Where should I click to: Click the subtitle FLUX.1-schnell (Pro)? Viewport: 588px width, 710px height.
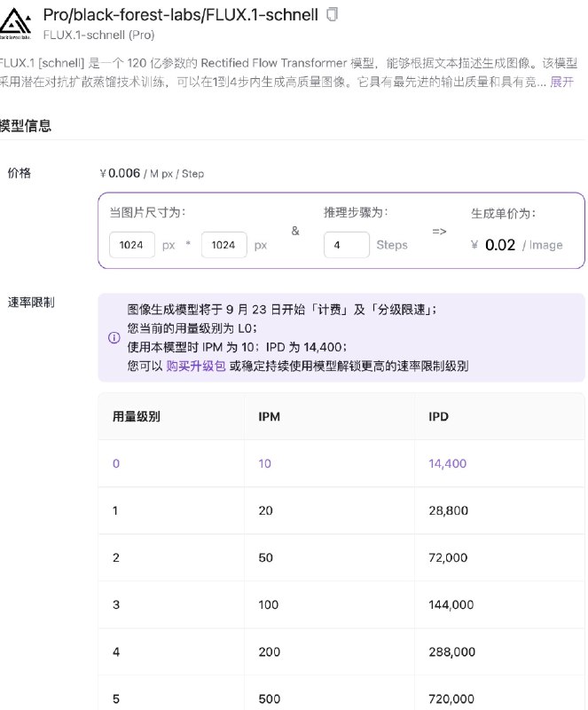98,35
